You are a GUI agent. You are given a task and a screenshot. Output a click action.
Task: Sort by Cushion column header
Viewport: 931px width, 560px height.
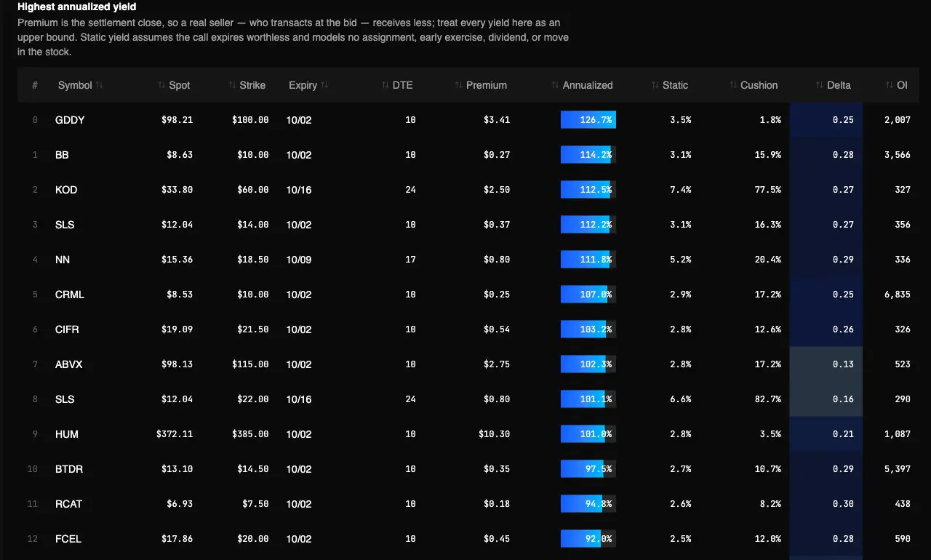point(754,85)
